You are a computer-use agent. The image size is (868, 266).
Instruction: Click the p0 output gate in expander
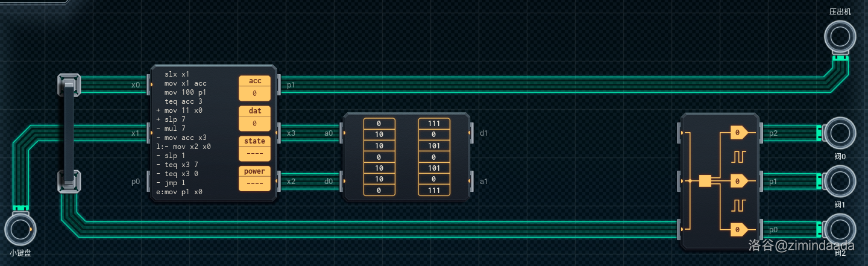click(x=739, y=229)
